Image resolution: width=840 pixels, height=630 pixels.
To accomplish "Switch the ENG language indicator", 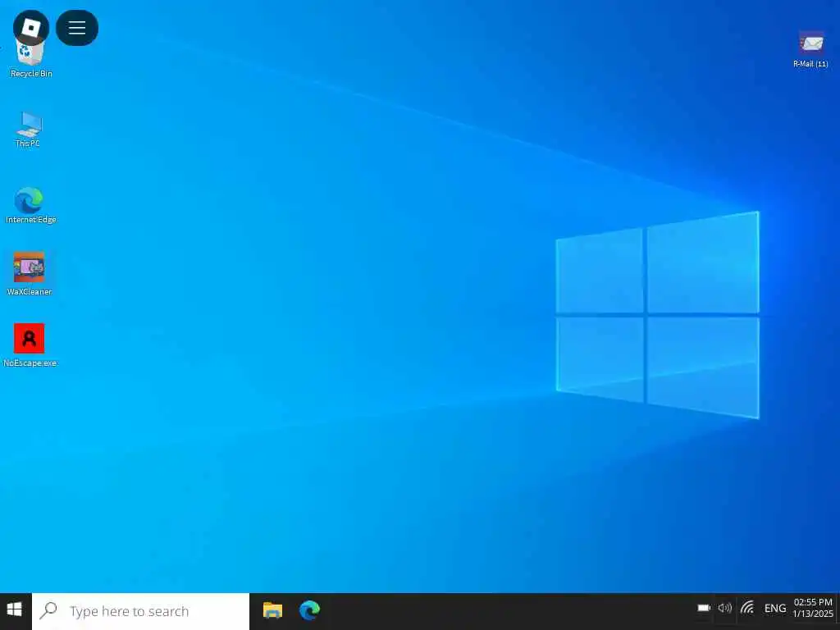I will tap(775, 608).
